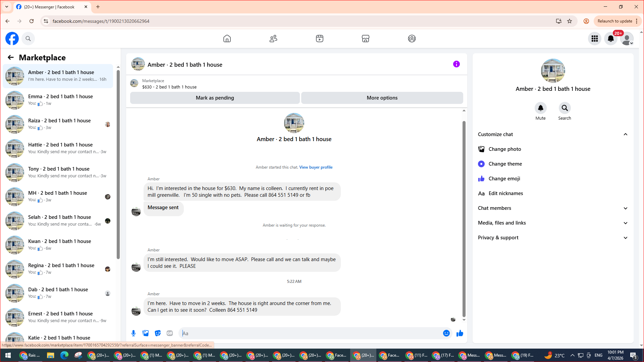Select the Amber conversation in list
Screen dimensions: 644x362
pyautogui.click(x=58, y=76)
